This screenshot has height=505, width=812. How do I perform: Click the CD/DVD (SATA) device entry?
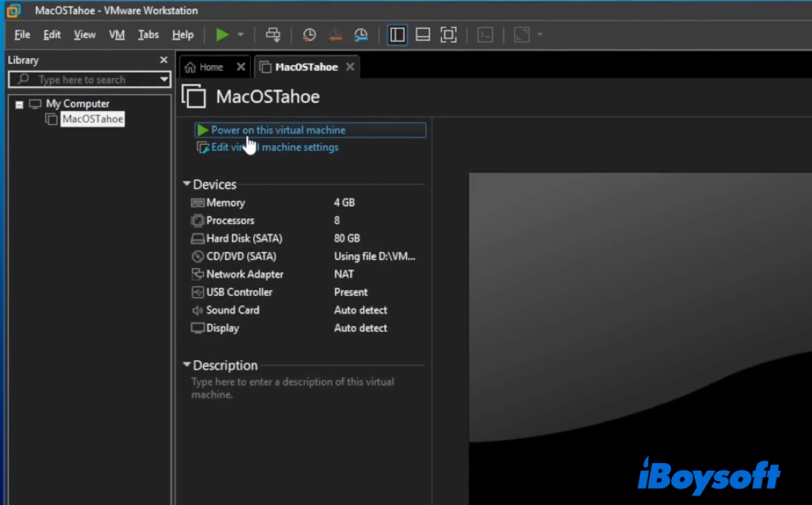tap(241, 257)
